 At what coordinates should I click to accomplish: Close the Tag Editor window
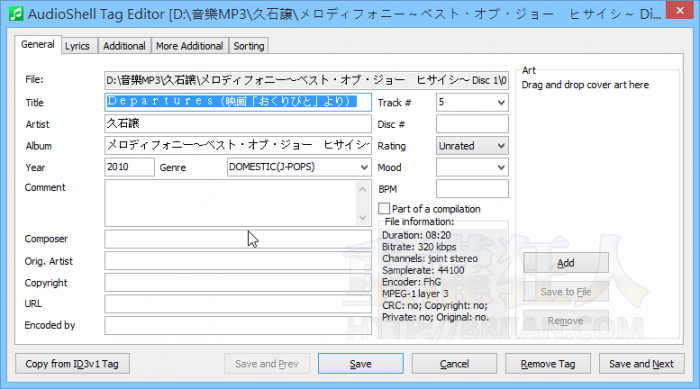coord(680,10)
